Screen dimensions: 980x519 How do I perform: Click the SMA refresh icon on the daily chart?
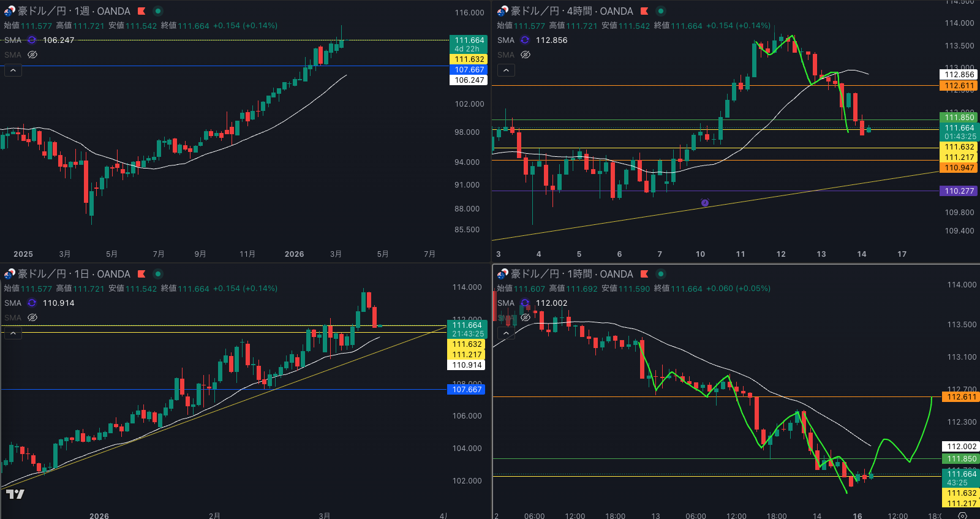[x=32, y=303]
